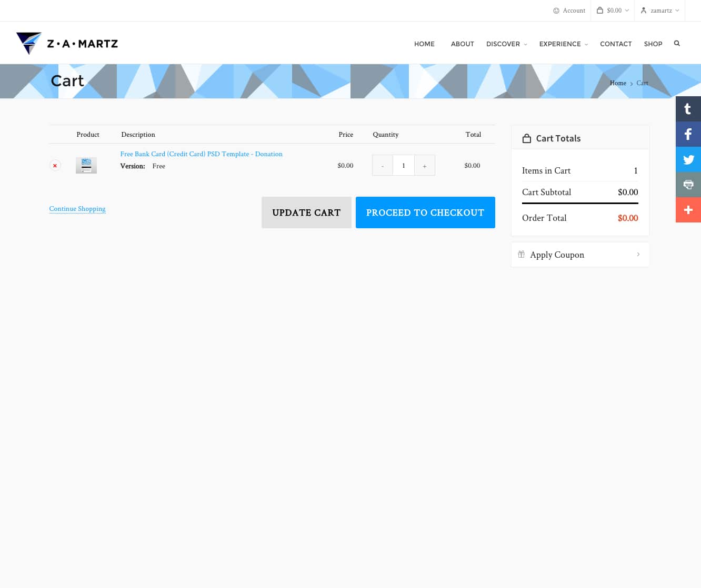This screenshot has width=701, height=588.
Task: Remove the Bank Card item from cart
Action: pyautogui.click(x=55, y=166)
